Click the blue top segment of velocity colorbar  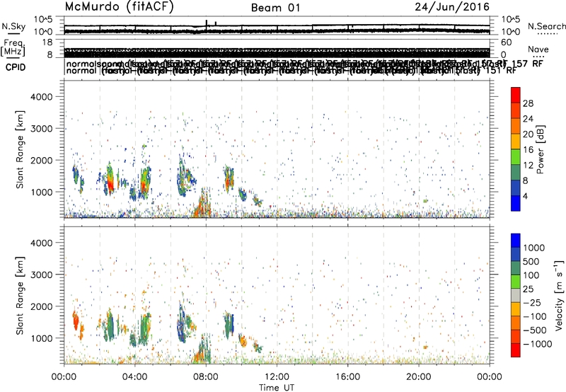516,241
